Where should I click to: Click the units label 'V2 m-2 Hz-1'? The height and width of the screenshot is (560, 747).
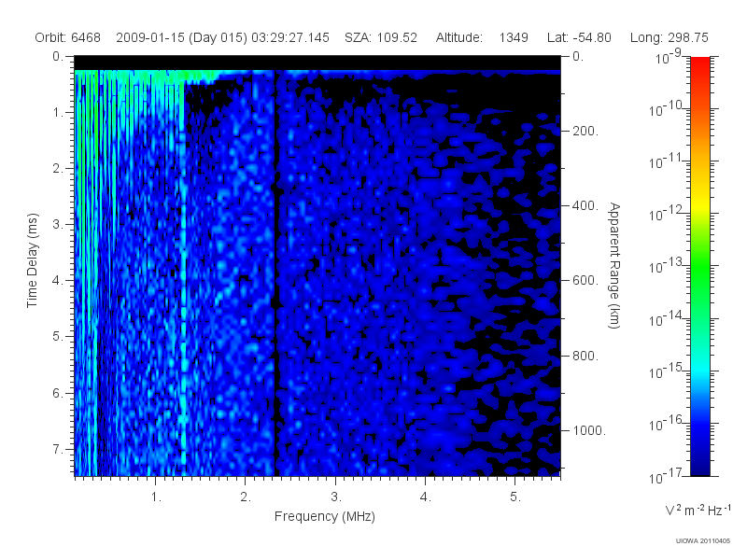click(x=698, y=510)
